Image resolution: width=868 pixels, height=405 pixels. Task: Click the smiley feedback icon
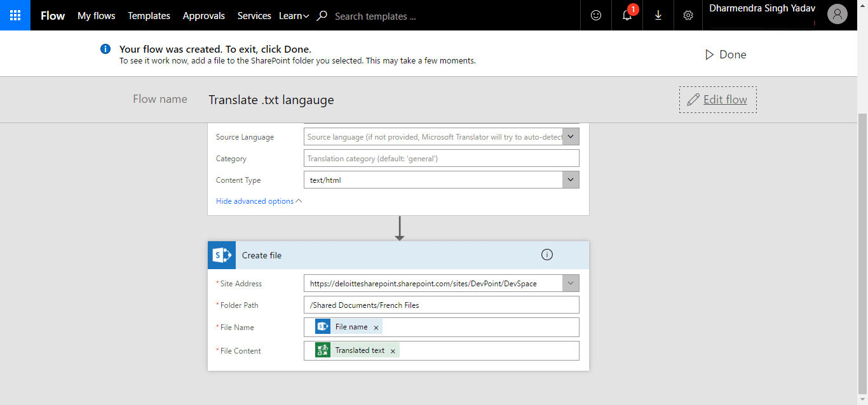[x=596, y=15]
